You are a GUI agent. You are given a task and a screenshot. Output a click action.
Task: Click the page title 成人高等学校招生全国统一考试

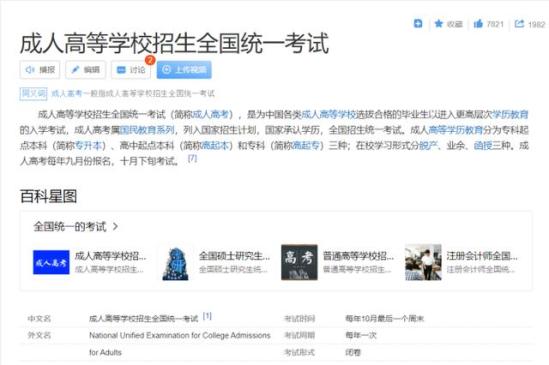174,43
